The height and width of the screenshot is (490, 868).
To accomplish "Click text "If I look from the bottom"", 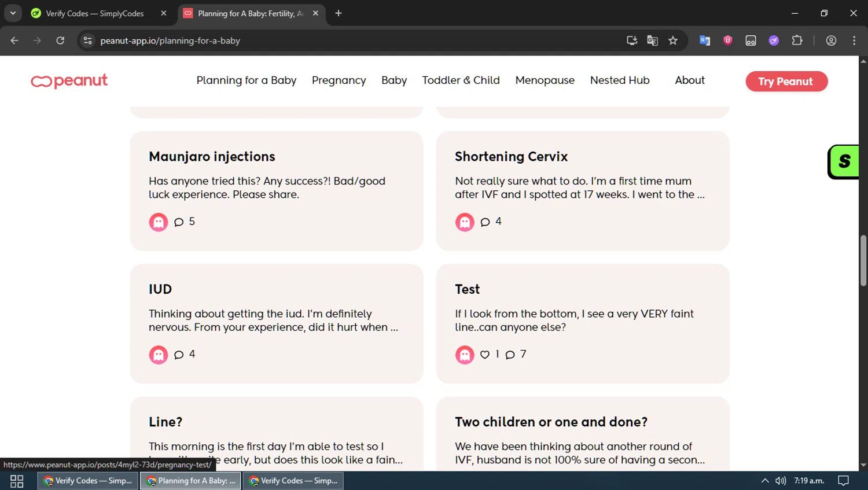I will point(516,314).
